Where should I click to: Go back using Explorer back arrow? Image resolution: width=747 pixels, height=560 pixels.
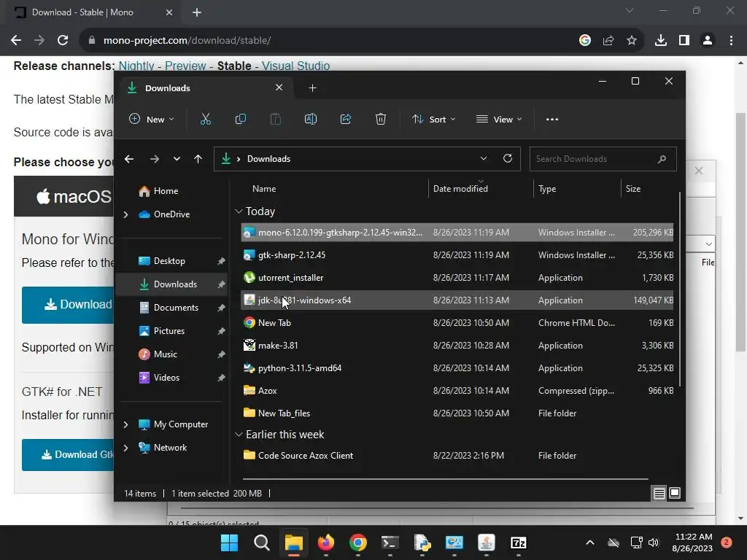point(129,159)
